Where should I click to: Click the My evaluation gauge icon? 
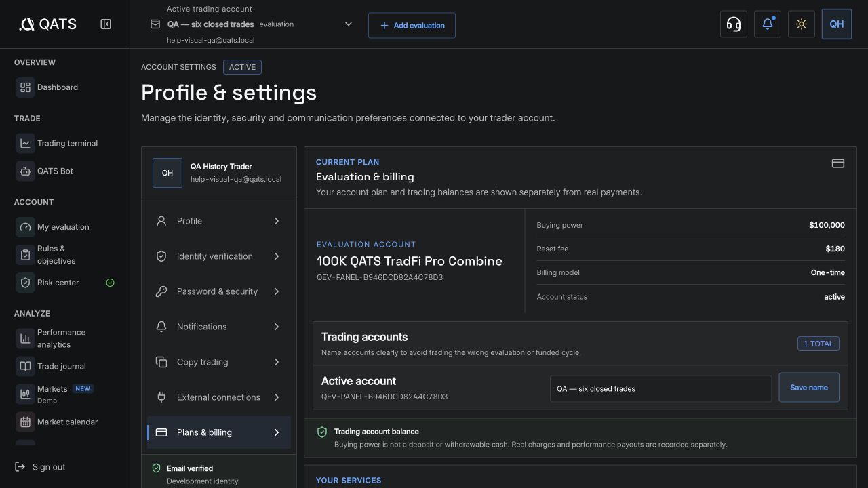tap(25, 227)
